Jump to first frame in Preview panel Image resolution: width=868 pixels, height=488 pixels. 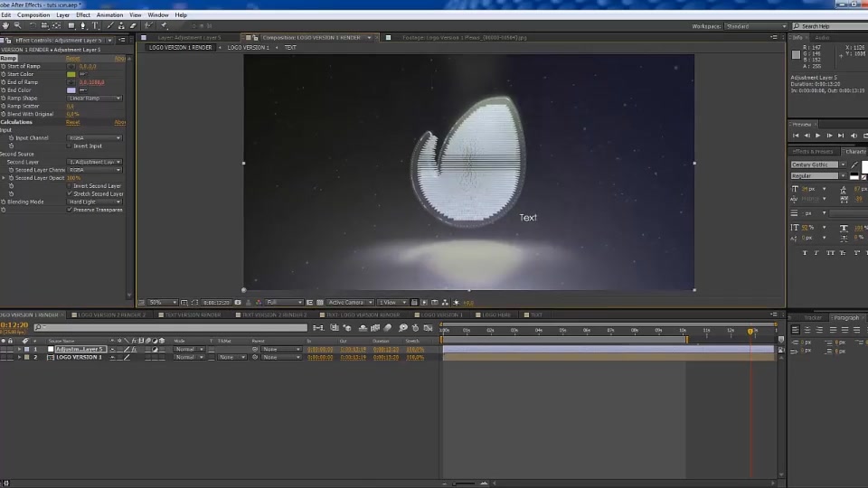point(796,136)
